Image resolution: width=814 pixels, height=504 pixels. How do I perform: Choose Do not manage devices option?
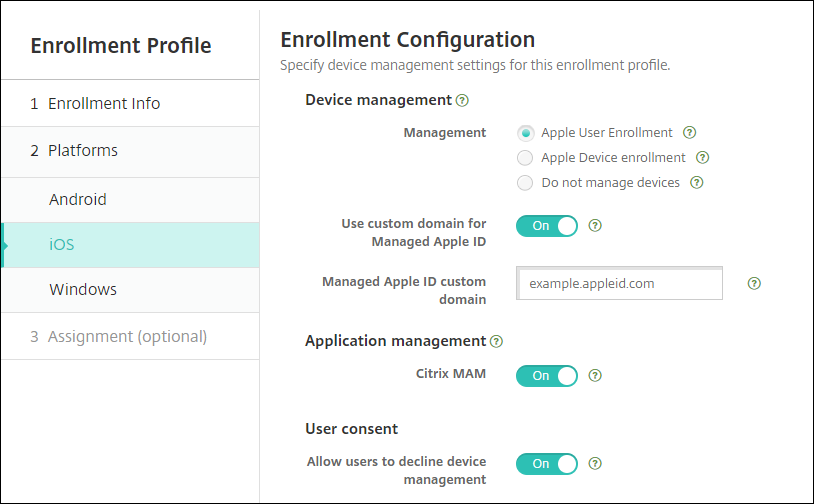(x=525, y=183)
